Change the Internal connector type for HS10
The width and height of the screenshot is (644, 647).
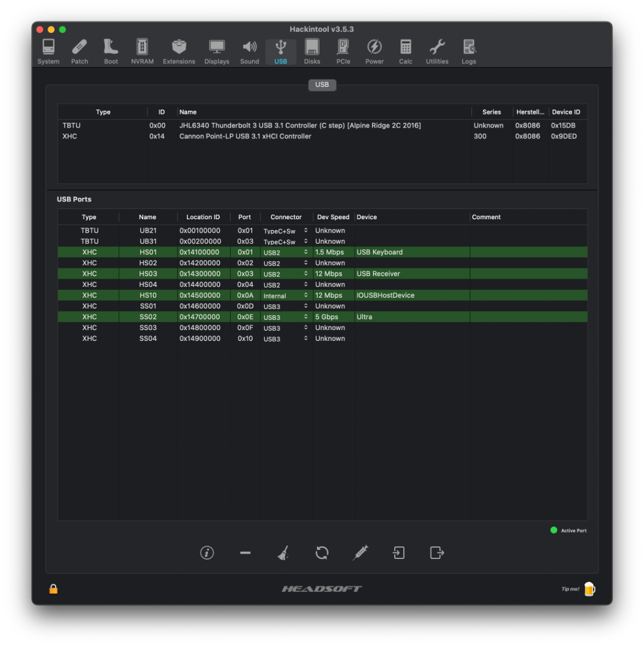(306, 295)
